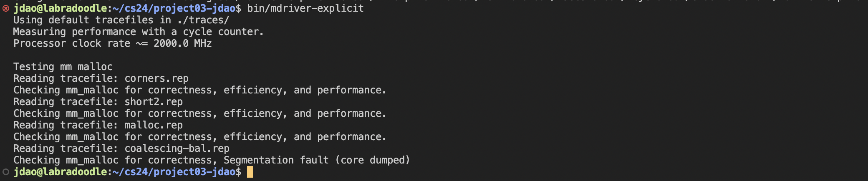This screenshot has height=181, width=868.
Task: Click the first Checking mm_malloc for correctness line
Action: [200, 90]
